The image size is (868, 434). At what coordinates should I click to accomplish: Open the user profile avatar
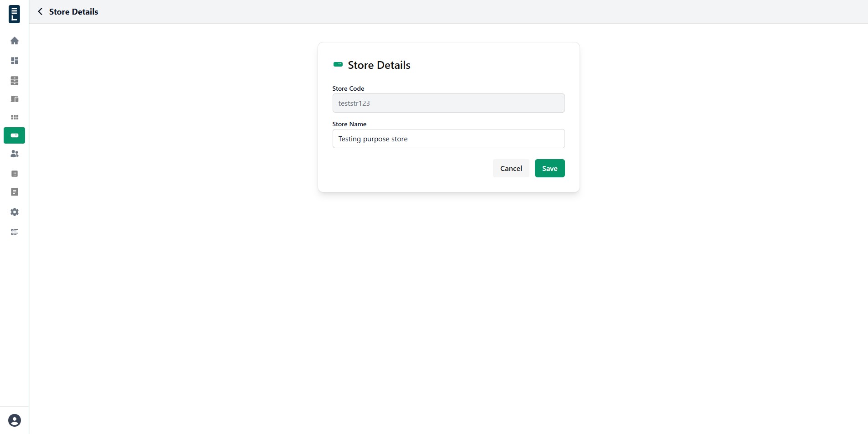[15, 420]
